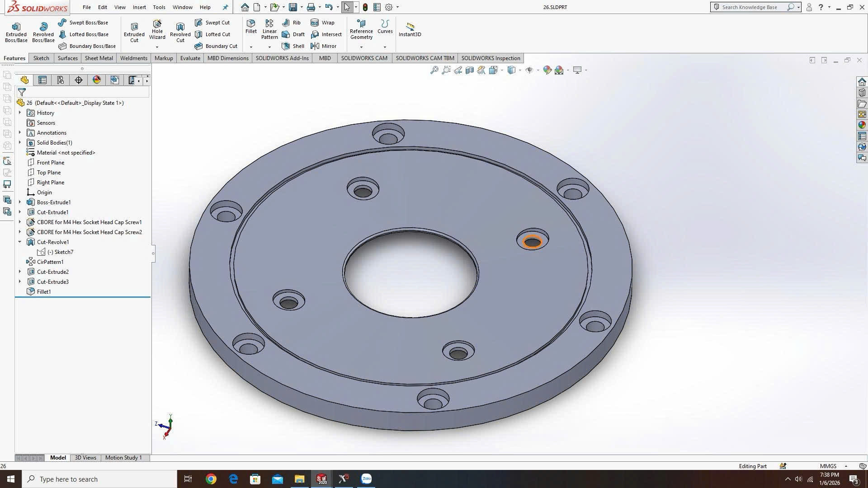The image size is (868, 488).
Task: Select CirPattern1 in the feature tree
Action: (x=50, y=262)
